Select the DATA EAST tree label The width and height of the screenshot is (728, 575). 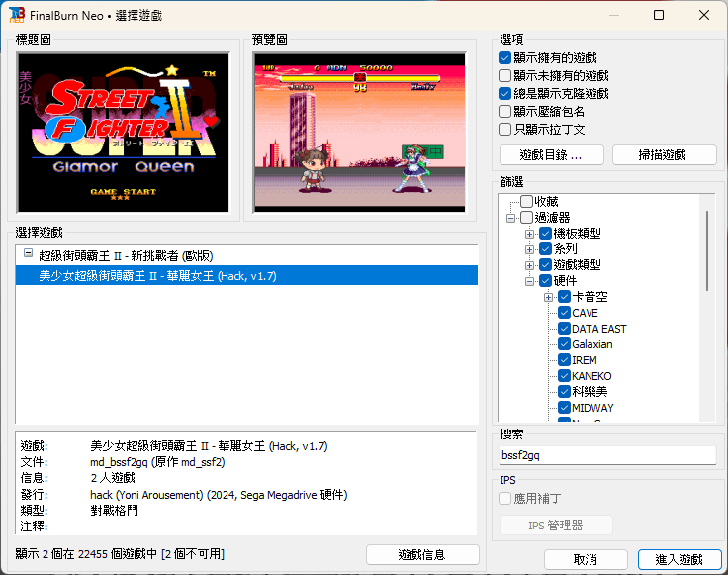599,329
